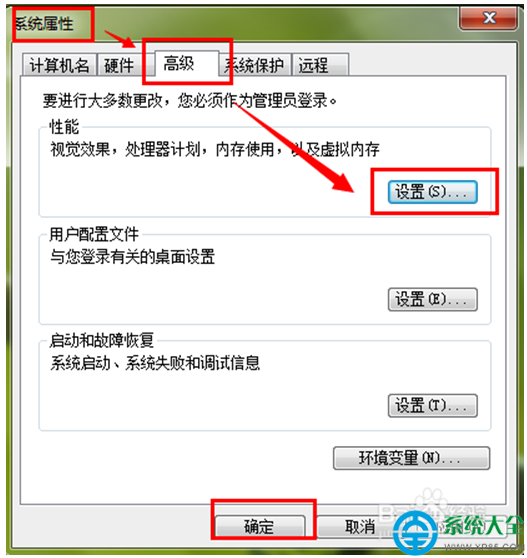527x558 pixels.
Task: Open performance 设置(S) button
Action: (432, 192)
